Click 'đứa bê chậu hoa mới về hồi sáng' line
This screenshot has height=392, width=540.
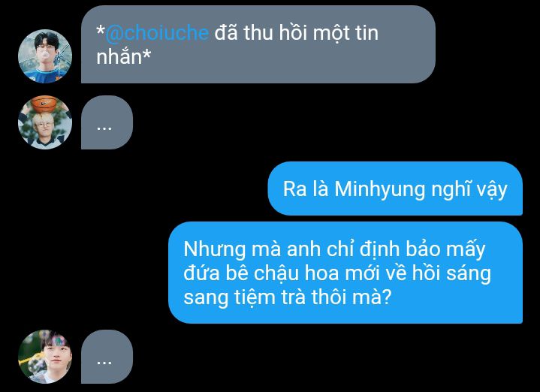click(337, 273)
